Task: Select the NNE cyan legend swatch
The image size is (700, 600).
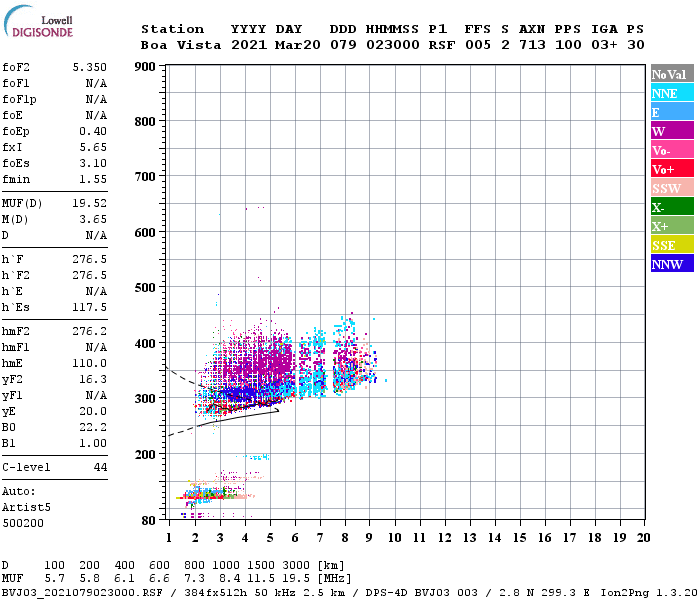Action: click(x=672, y=93)
